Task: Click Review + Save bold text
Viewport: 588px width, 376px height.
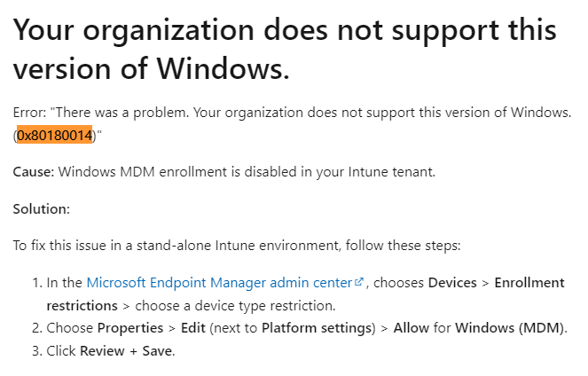Action: click(x=126, y=351)
